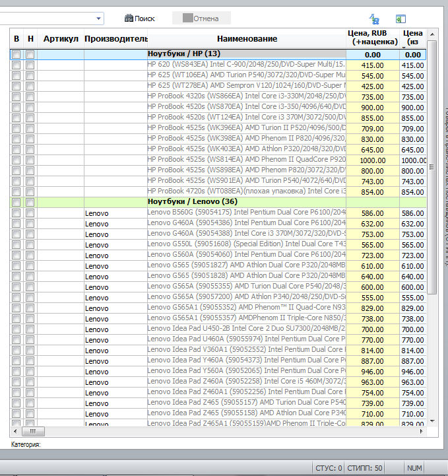Click the horizontal scrollbar left arrow

15,431
